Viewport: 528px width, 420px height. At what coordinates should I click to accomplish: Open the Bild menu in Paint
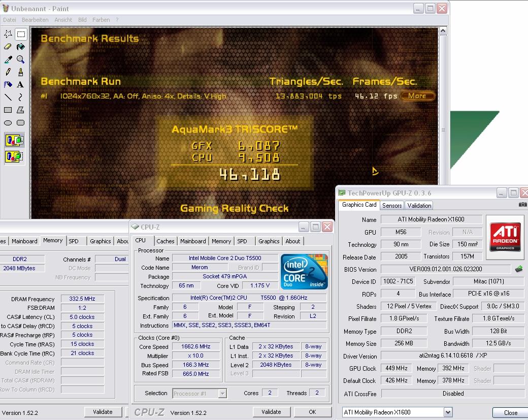coord(82,20)
